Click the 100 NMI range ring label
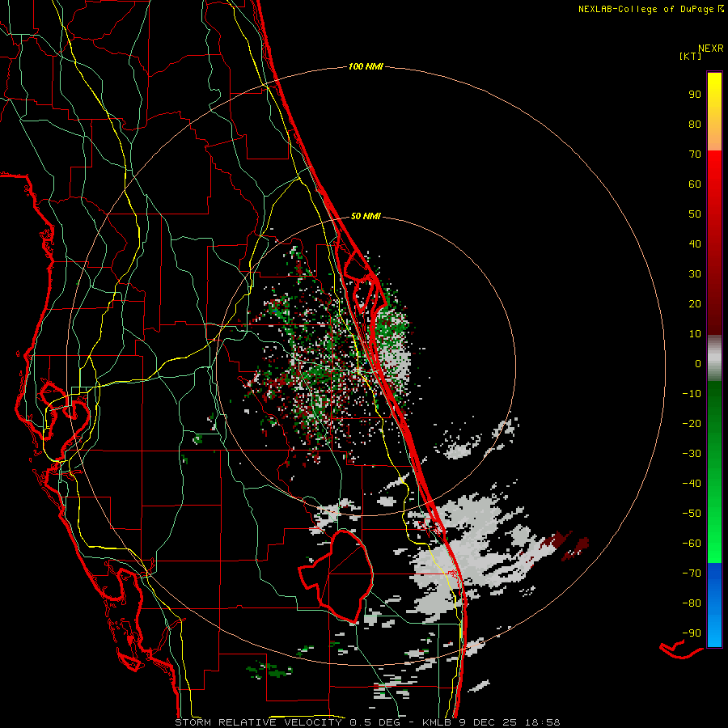This screenshot has height=728, width=728. point(366,66)
